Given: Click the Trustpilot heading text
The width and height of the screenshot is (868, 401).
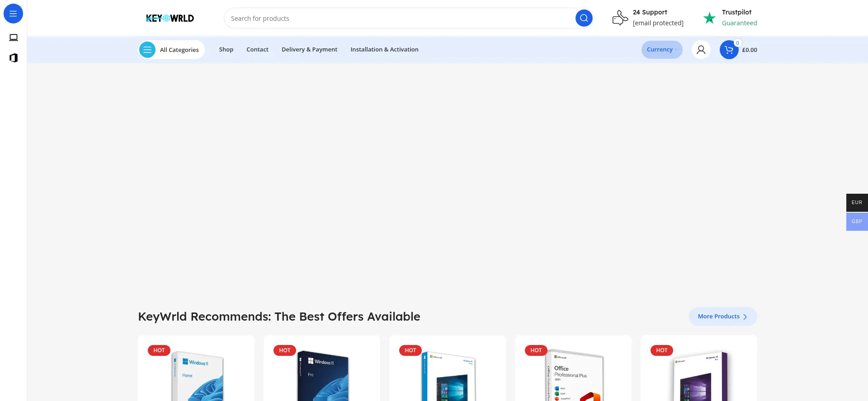Looking at the screenshot, I should (736, 12).
